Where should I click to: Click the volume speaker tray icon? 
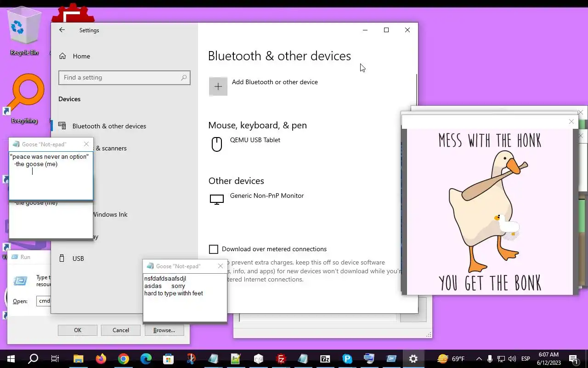(x=512, y=359)
